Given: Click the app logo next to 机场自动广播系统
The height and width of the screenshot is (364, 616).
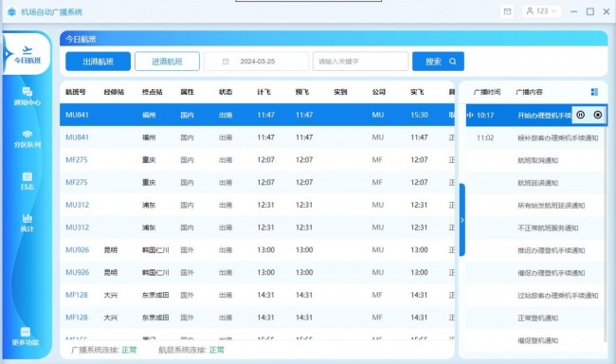Looking at the screenshot, I should [11, 11].
